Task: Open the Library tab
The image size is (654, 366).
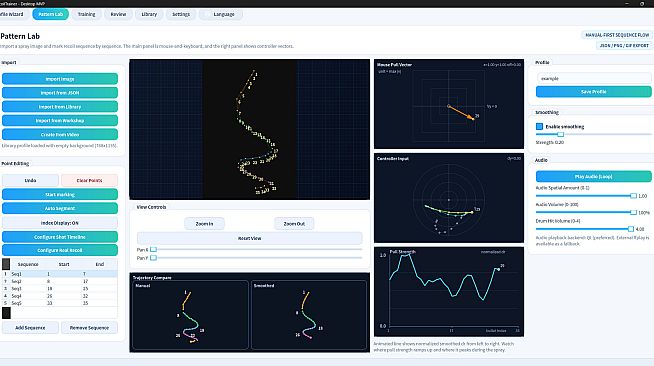Action: [149, 14]
